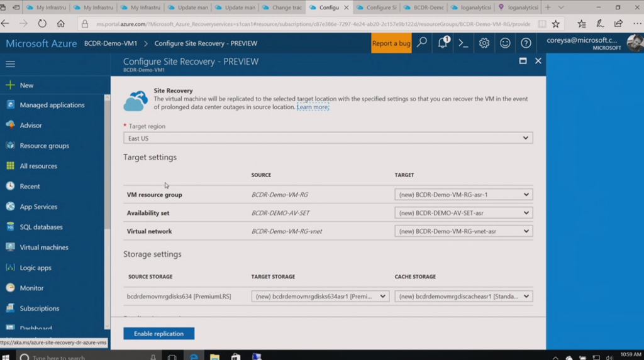Close the Configure Site Recovery blade

coord(538,61)
